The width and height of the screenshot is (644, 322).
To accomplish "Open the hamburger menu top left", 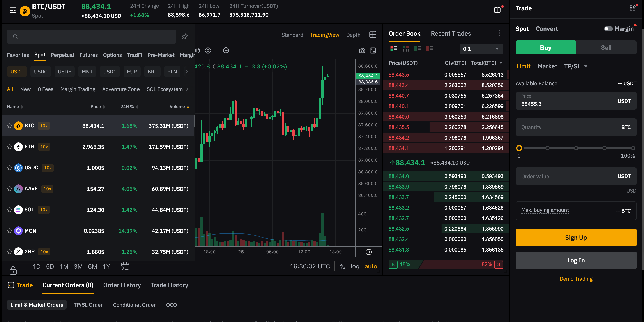I will point(12,10).
